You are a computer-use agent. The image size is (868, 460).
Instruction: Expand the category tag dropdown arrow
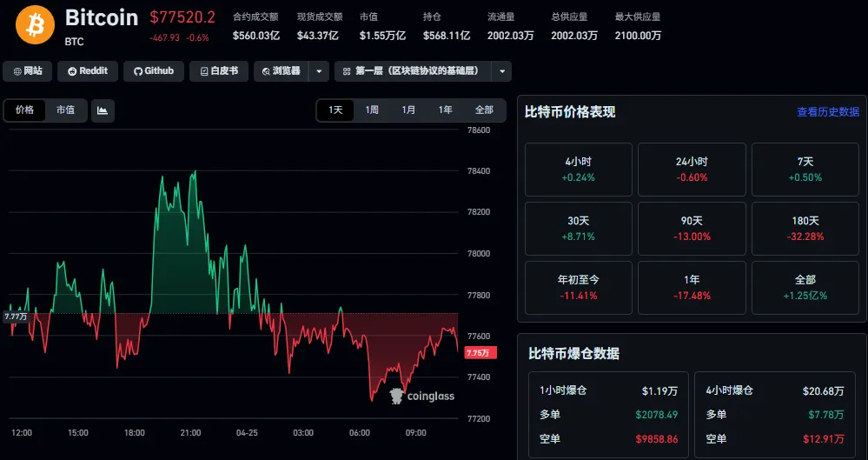[502, 71]
